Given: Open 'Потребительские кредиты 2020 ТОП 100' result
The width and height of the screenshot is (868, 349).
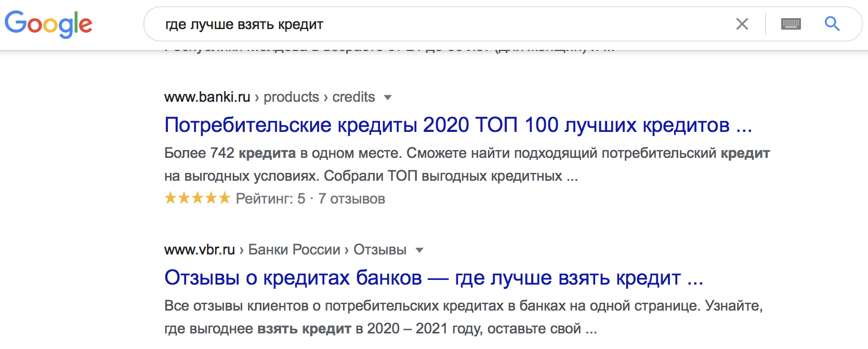Looking at the screenshot, I should click(458, 125).
